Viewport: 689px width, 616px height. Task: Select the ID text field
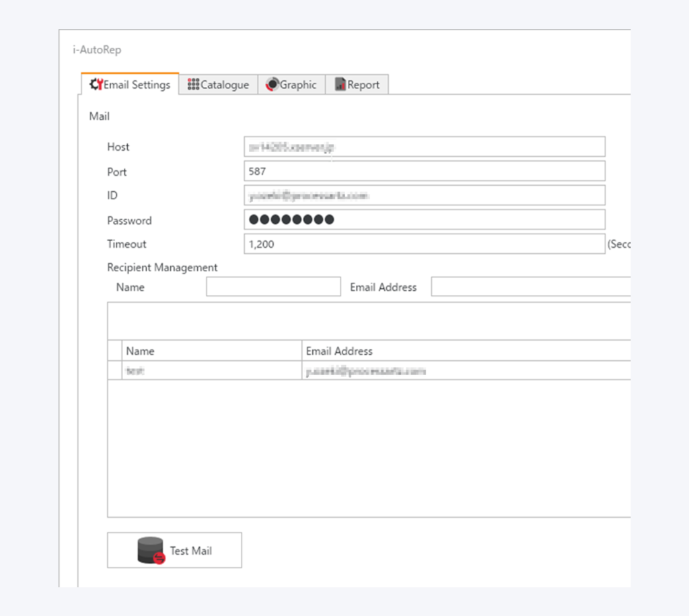pos(424,196)
